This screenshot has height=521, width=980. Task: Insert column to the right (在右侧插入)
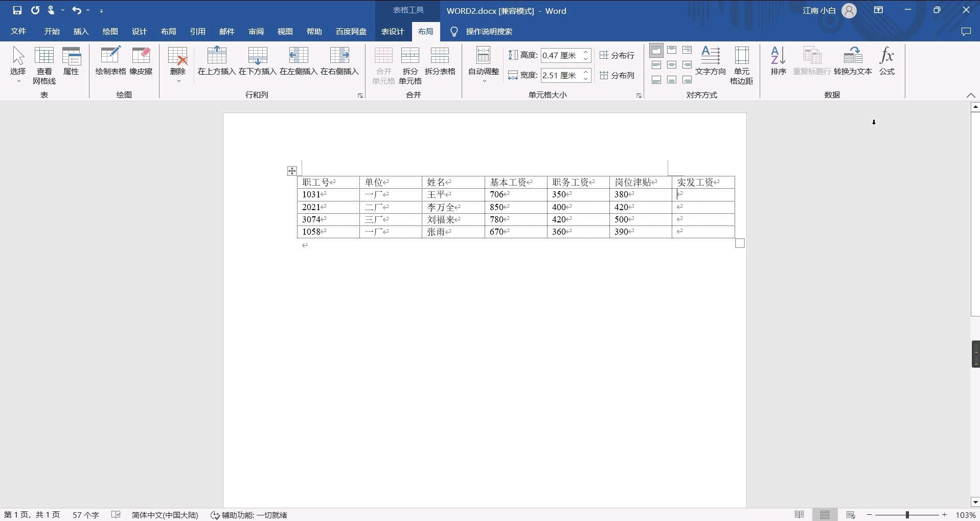tap(339, 61)
